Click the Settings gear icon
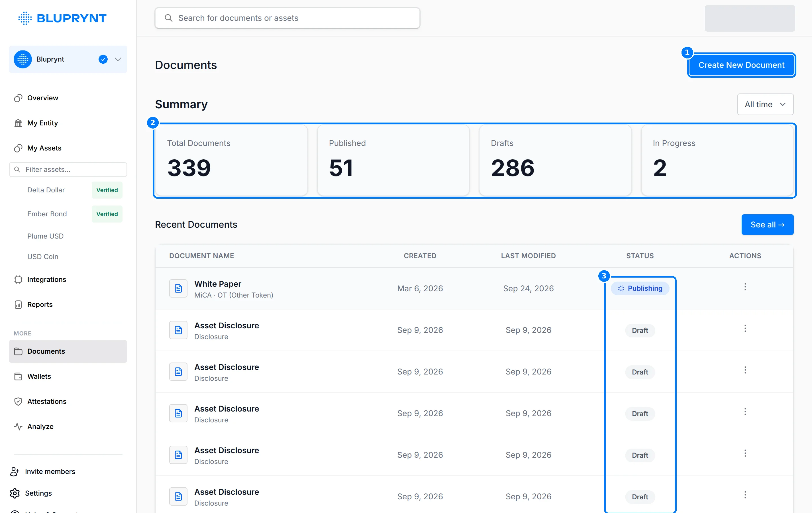 15,493
